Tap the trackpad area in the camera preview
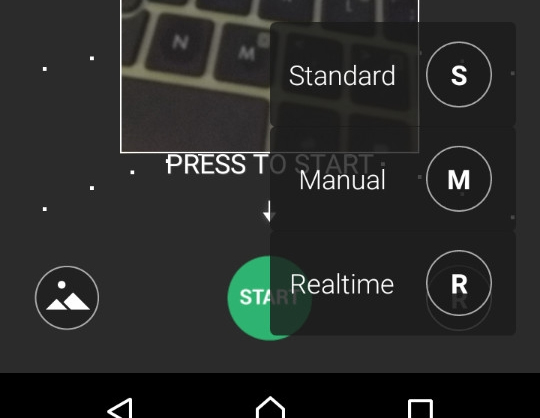 pos(195,116)
